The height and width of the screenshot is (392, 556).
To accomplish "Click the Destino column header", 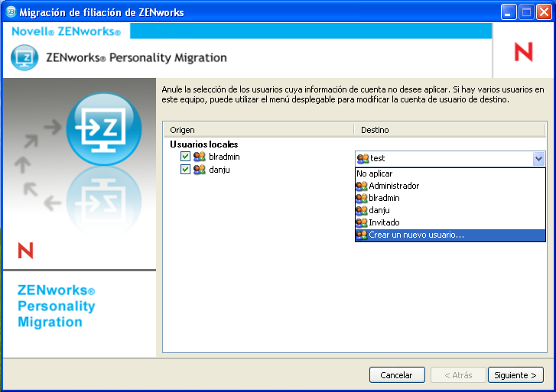I will 450,130.
